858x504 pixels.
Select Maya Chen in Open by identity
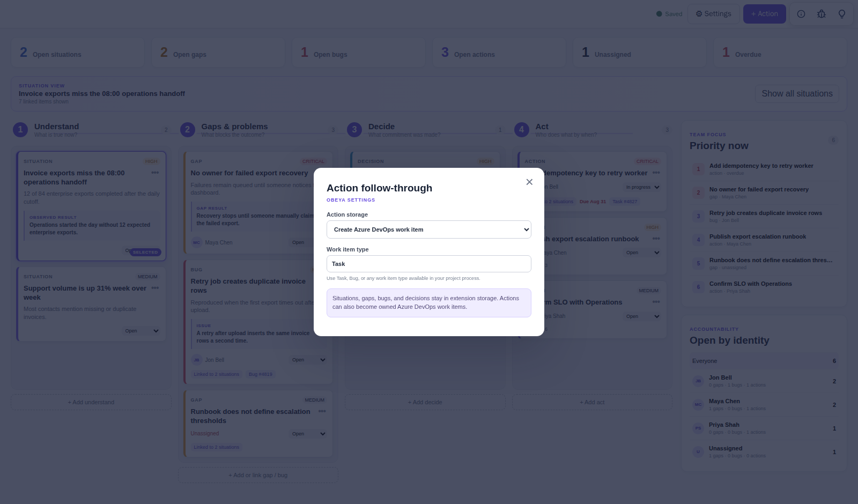(x=764, y=405)
